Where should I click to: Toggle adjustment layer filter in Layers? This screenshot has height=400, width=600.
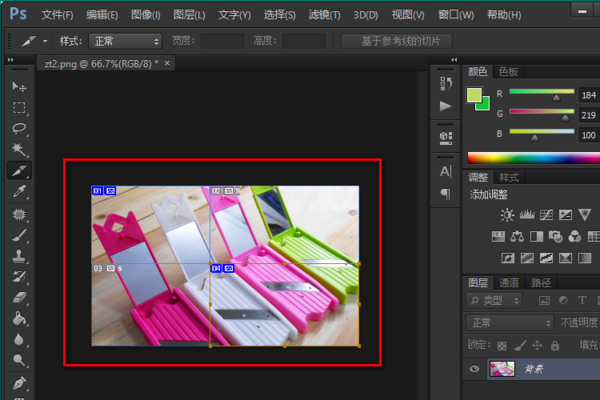pyautogui.click(x=563, y=300)
